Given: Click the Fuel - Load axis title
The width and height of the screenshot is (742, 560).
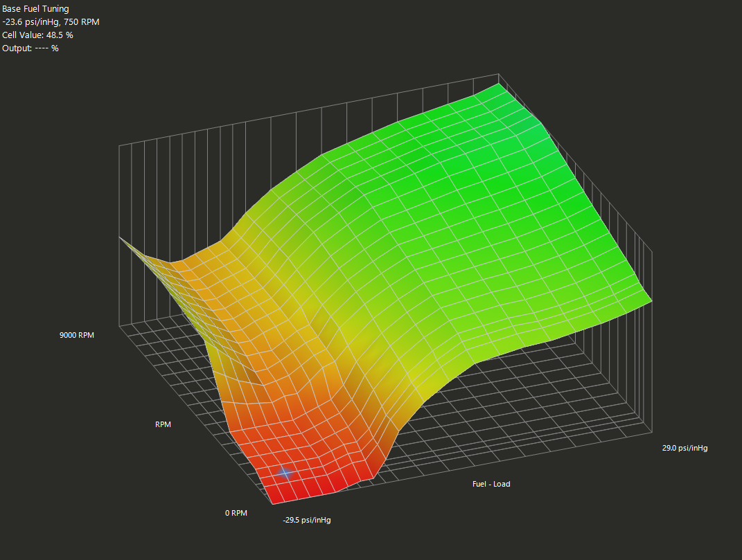Looking at the screenshot, I should [491, 484].
